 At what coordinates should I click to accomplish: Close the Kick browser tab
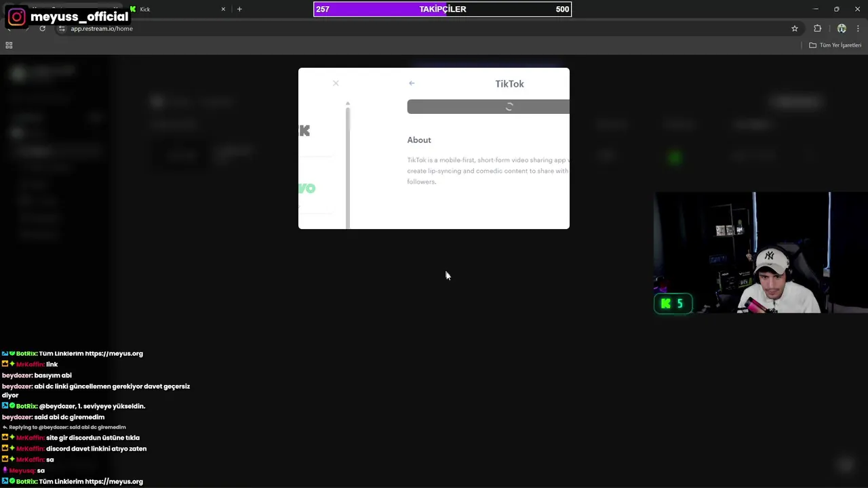click(x=223, y=9)
